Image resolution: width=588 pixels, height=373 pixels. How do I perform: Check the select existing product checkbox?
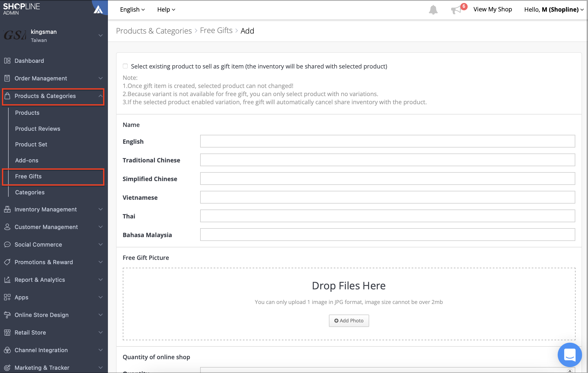coord(125,66)
